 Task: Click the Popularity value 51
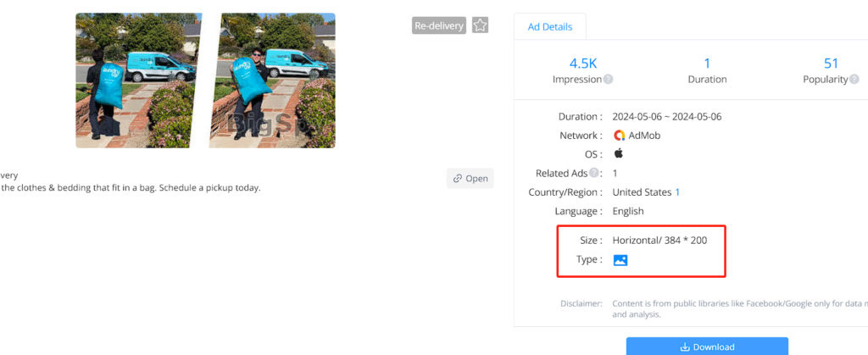pyautogui.click(x=831, y=63)
